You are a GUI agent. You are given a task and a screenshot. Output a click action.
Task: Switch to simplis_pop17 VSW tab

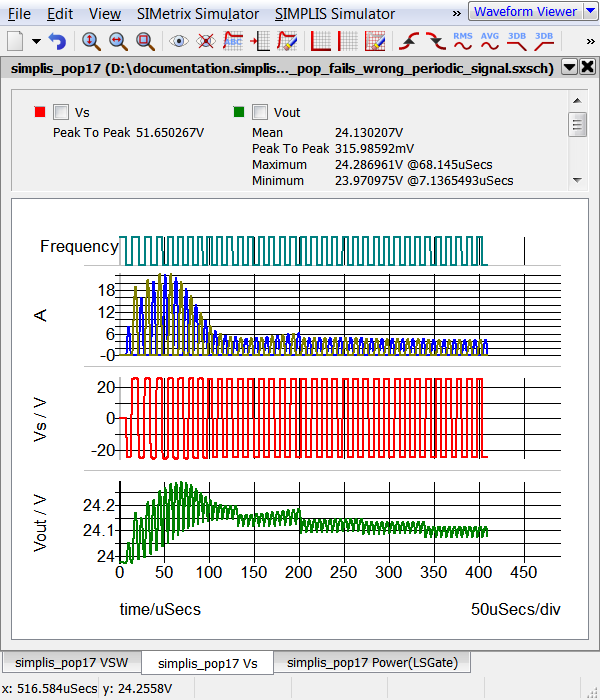tap(71, 662)
